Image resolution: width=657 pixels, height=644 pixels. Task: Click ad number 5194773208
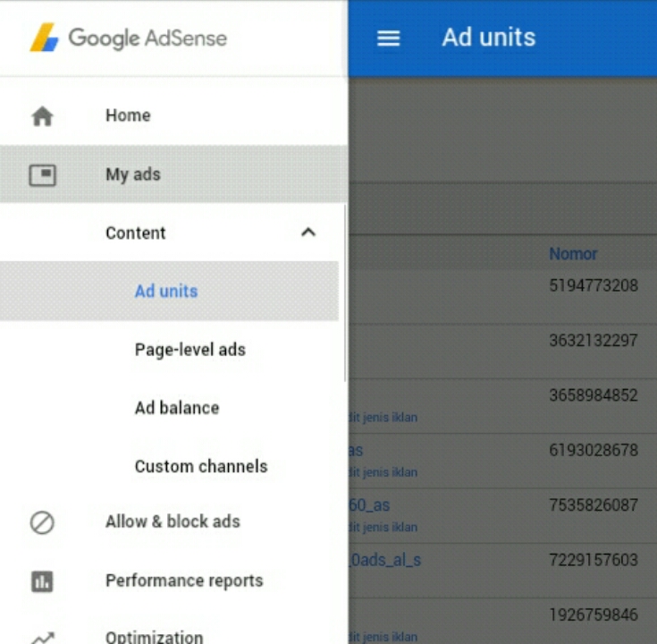point(594,285)
